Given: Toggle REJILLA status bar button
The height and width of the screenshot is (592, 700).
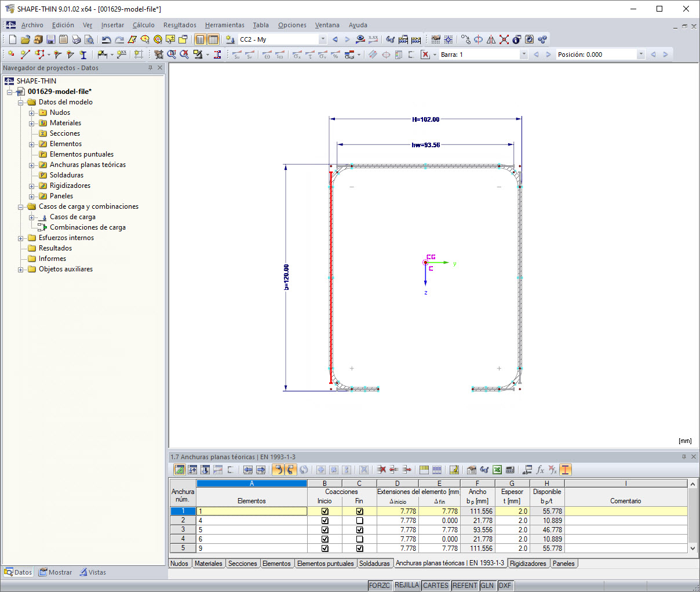Looking at the screenshot, I should [x=407, y=586].
